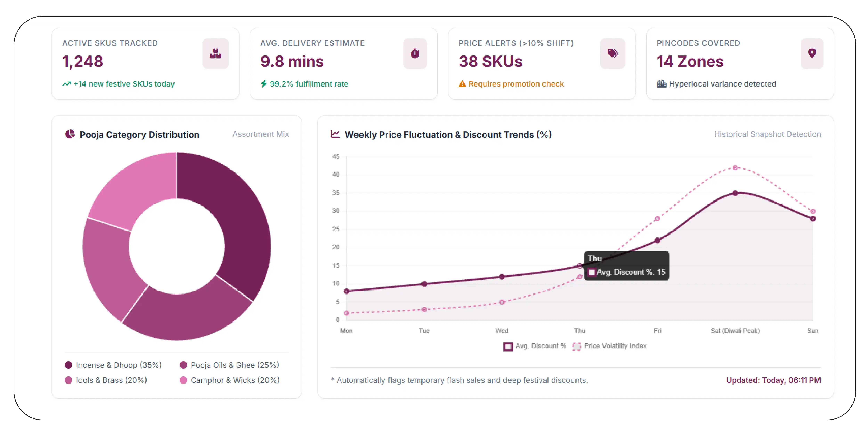This screenshot has height=431, width=868.
Task: Click Camphor & Wicks legend color dot
Action: 183,380
